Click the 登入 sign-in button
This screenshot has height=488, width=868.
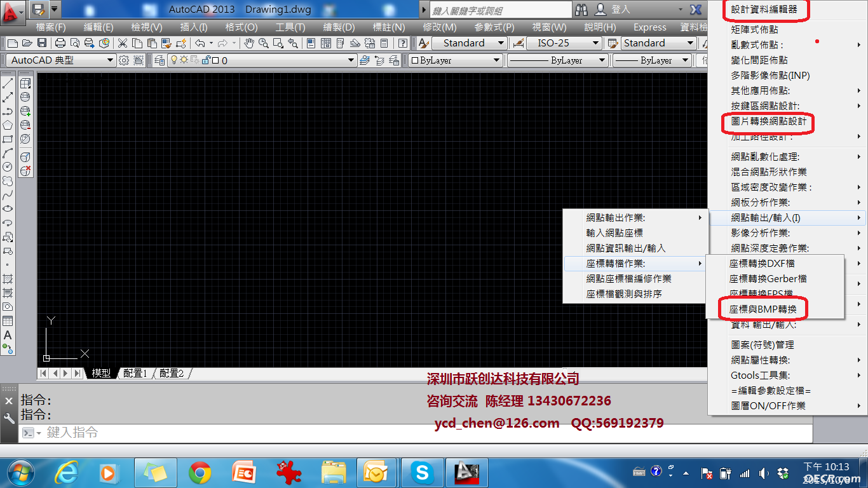click(613, 10)
